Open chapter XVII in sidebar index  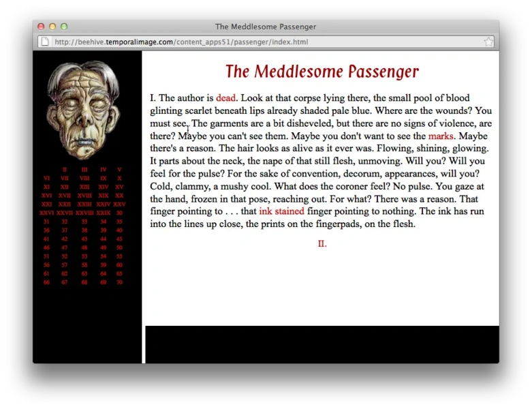pyautogui.click(x=65, y=196)
